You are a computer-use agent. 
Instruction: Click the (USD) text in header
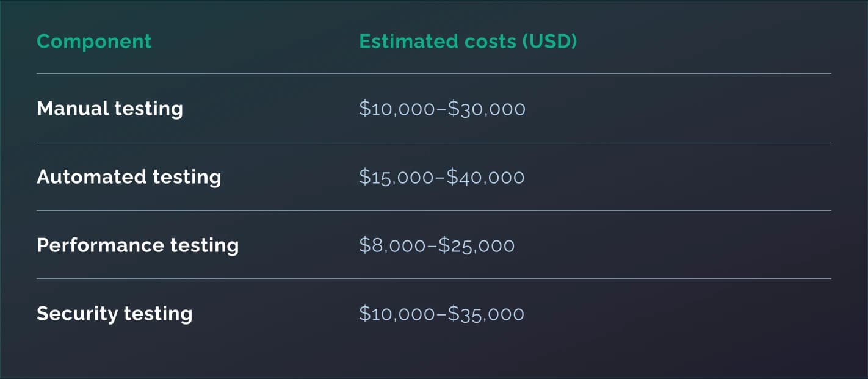pos(550,42)
